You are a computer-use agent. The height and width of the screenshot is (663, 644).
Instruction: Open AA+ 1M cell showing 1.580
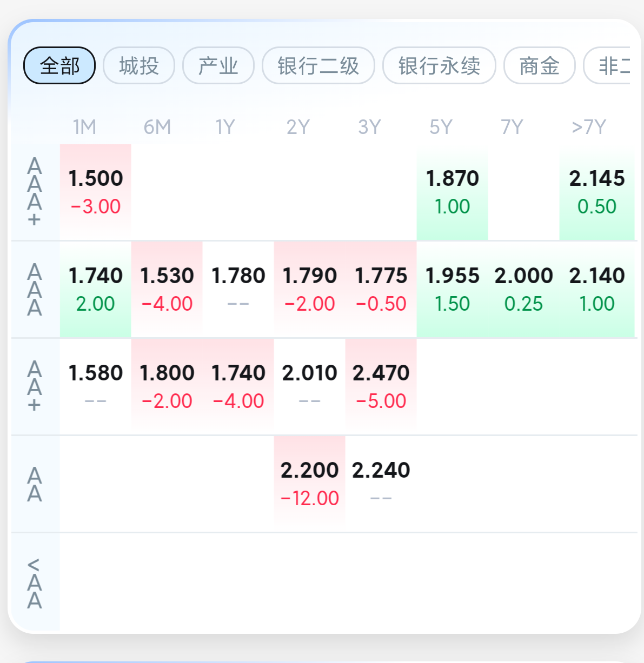click(x=96, y=386)
